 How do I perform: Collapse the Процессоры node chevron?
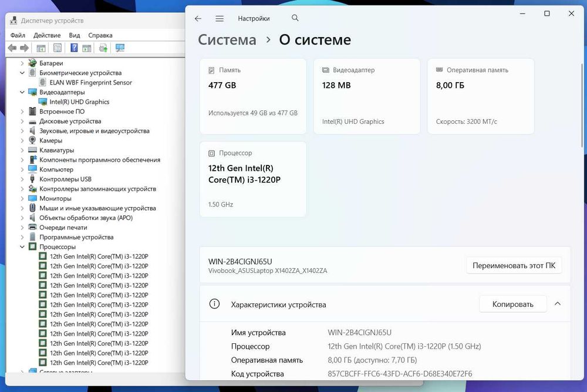(x=22, y=246)
